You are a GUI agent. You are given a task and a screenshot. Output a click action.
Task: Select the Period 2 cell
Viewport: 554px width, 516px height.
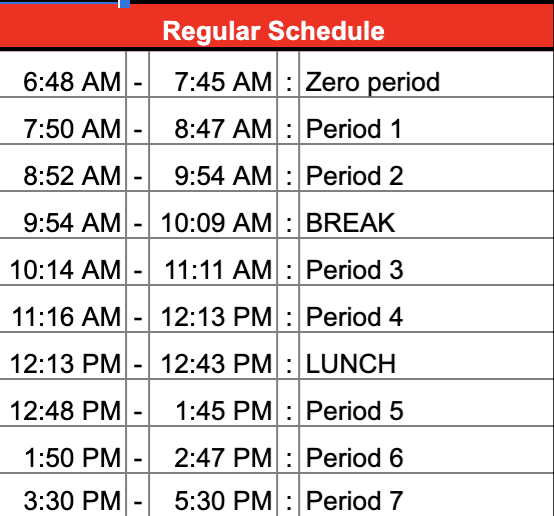[426, 168]
